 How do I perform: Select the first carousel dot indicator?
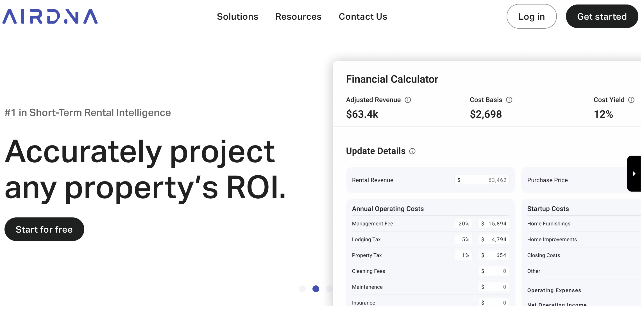coord(303,289)
